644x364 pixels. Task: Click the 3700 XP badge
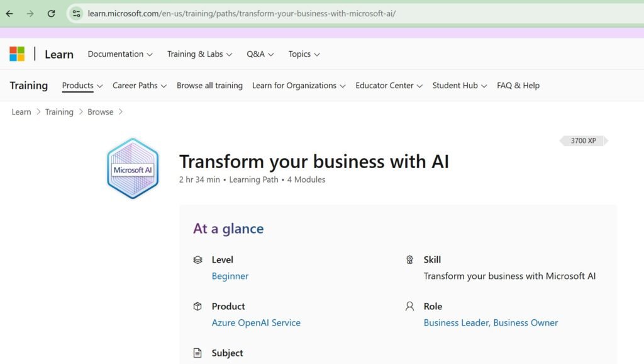tap(583, 140)
